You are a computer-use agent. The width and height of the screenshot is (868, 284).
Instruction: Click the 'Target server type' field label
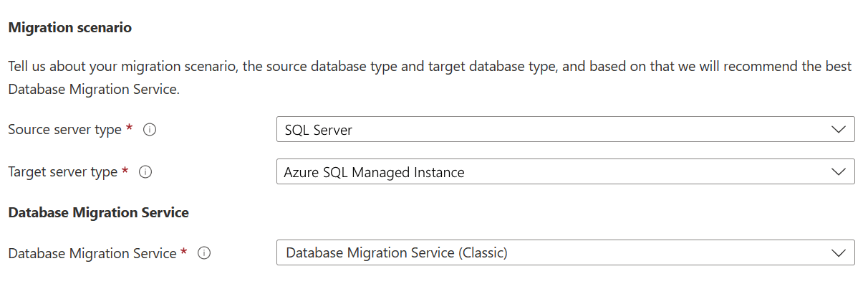click(62, 172)
